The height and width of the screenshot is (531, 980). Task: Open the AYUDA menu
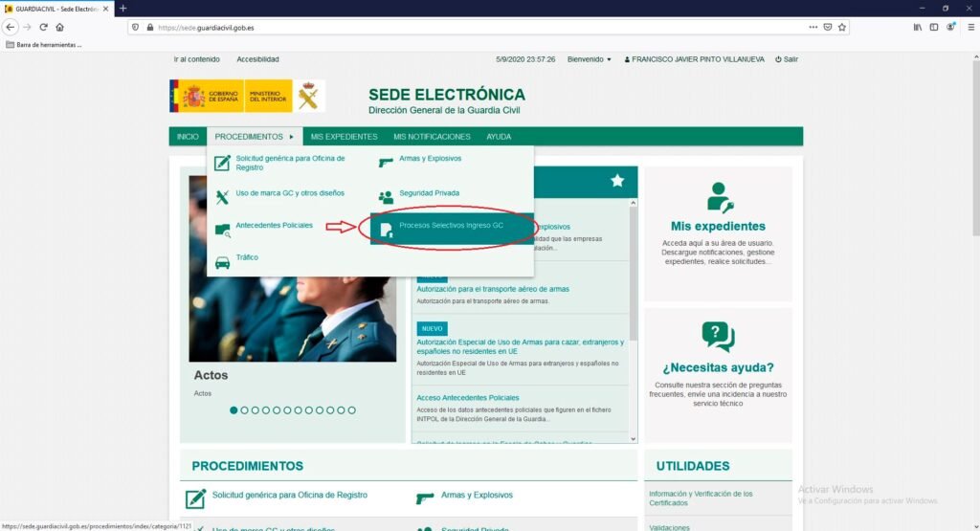[499, 136]
